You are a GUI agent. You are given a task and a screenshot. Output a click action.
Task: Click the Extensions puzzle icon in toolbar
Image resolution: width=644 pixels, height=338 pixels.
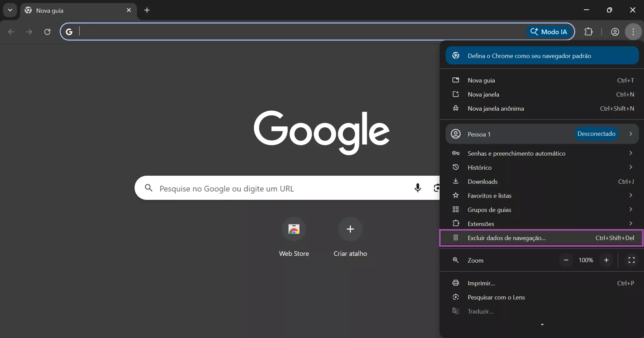589,32
